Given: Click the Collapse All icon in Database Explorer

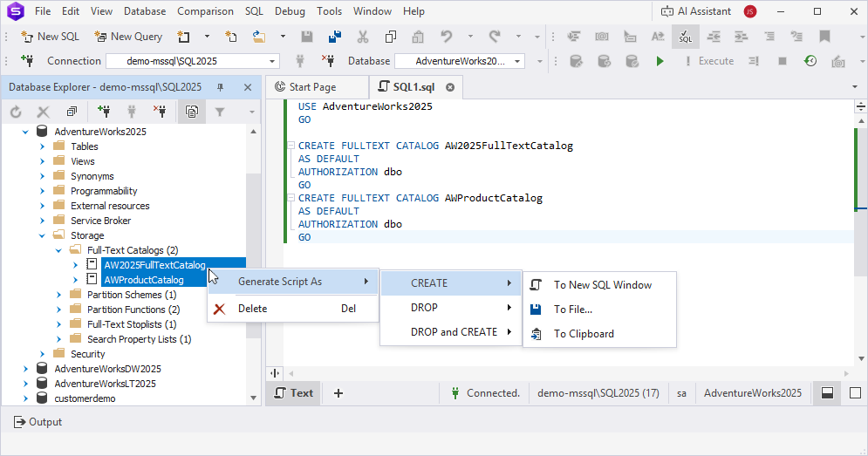Looking at the screenshot, I should (x=72, y=112).
